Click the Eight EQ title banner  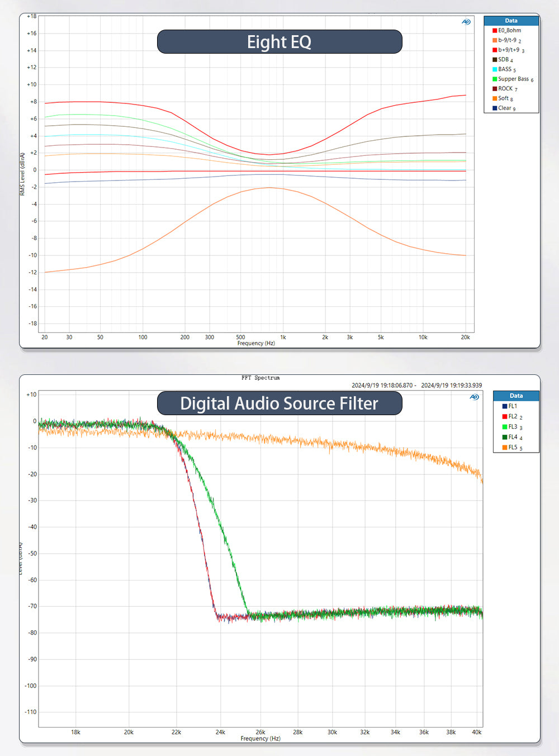pos(279,42)
